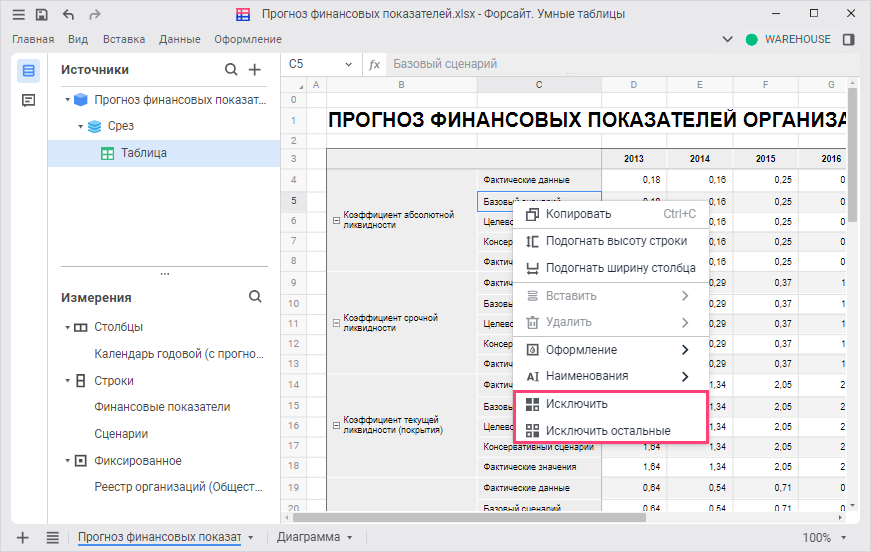Open the data sources panel icon
871x552 pixels.
point(28,71)
